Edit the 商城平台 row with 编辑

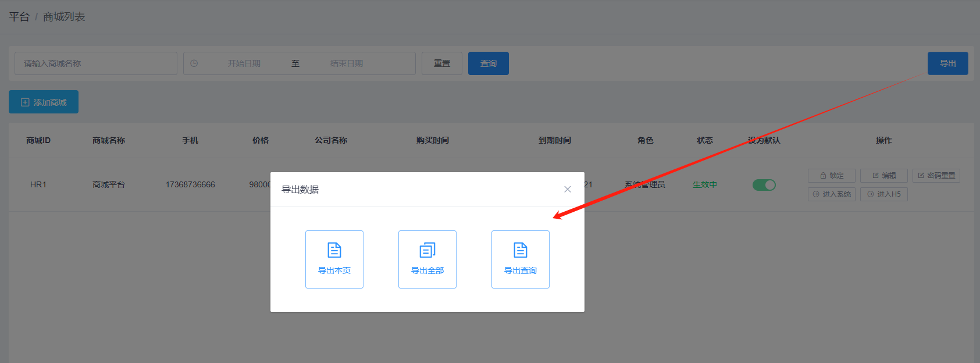(883, 176)
